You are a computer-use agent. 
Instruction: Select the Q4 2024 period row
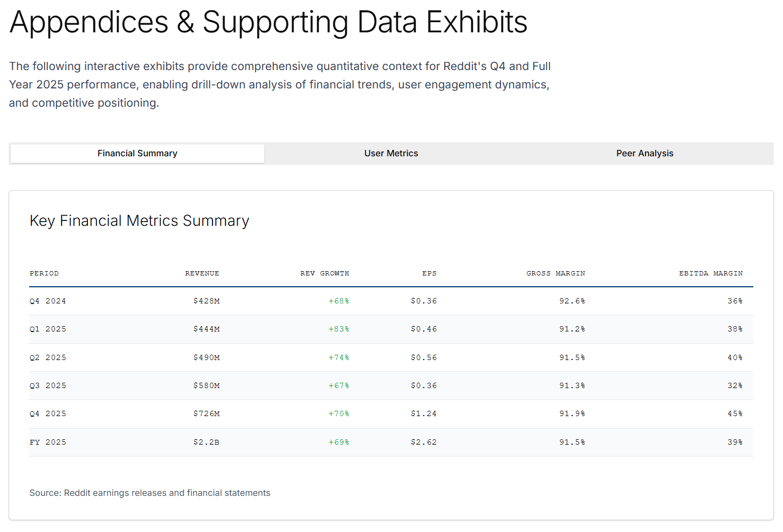[x=48, y=301]
